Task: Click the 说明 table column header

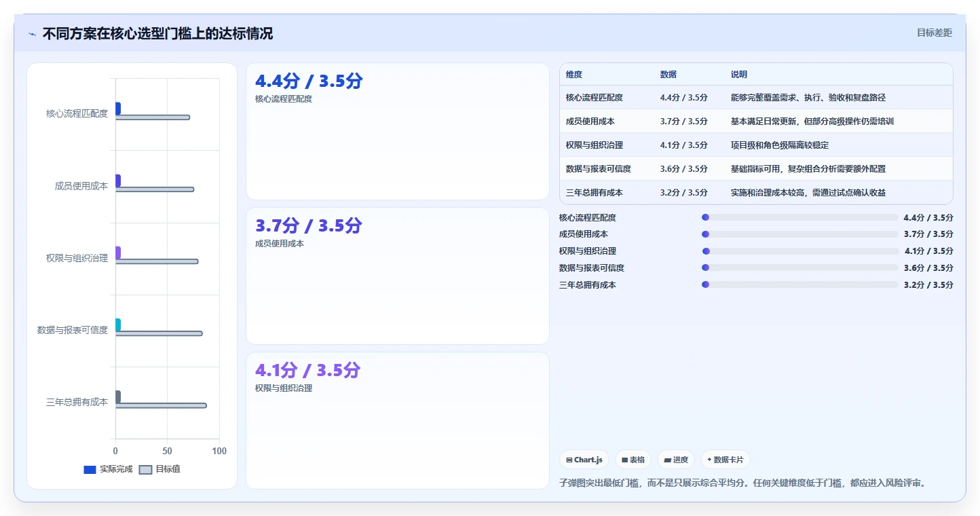Action: pyautogui.click(x=739, y=75)
